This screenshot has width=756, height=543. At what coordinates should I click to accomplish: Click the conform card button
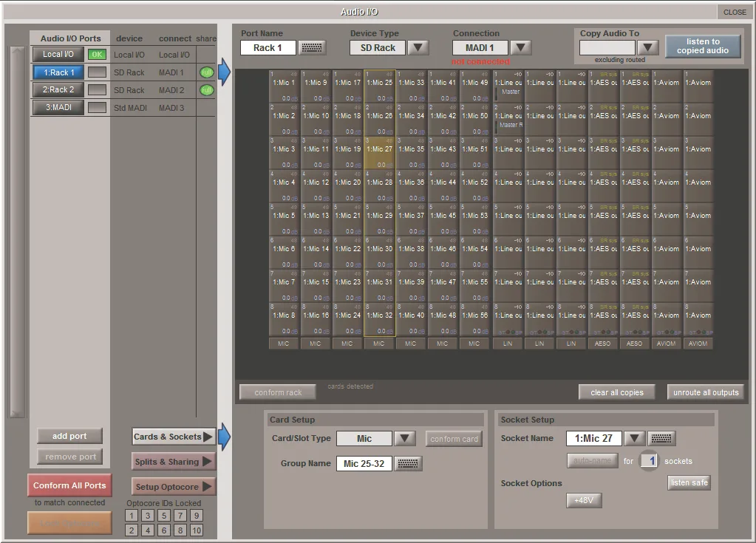point(454,439)
